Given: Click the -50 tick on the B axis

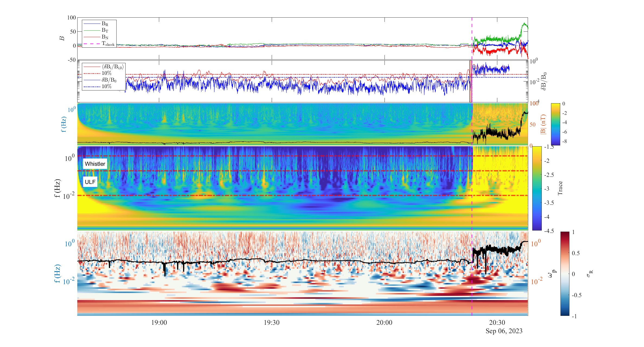Looking at the screenshot, I should (x=72, y=60).
